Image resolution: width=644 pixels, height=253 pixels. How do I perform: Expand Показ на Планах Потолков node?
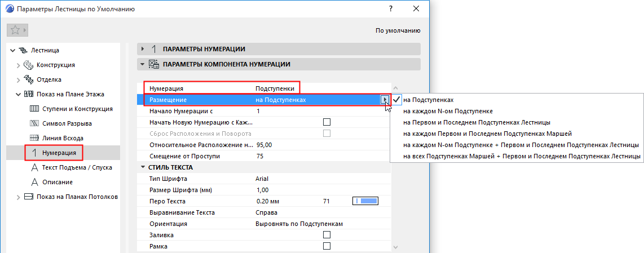[19, 197]
